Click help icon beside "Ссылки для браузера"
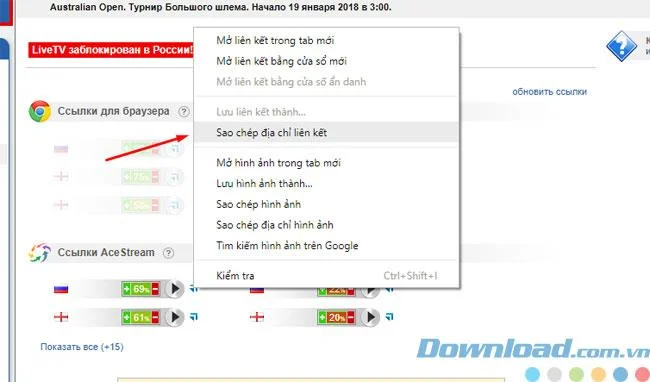The width and height of the screenshot is (650, 382). tap(184, 111)
